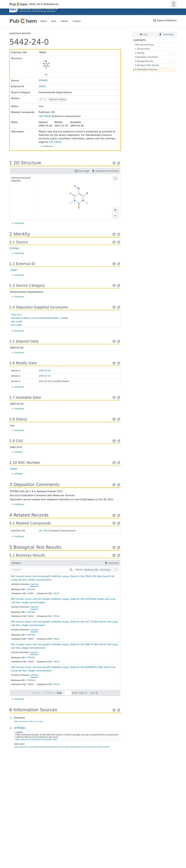Go to Next page of BioAssay results
The height and width of the screenshot is (868, 186).
[83, 693]
